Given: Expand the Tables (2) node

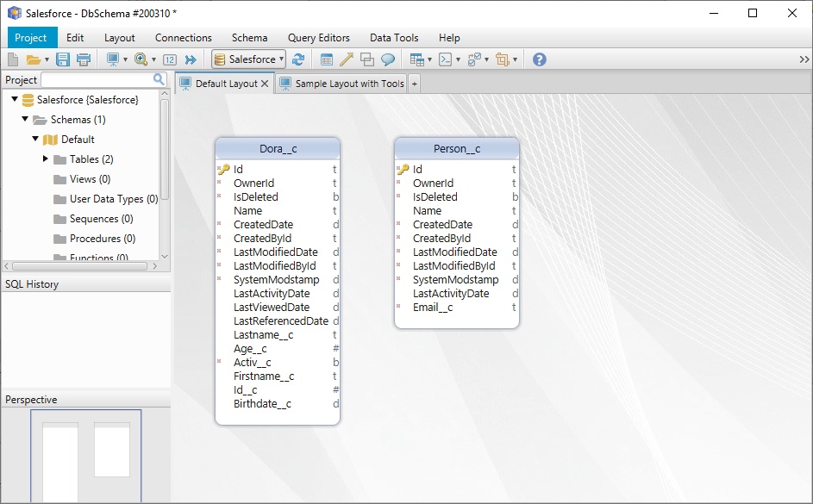Looking at the screenshot, I should pyautogui.click(x=45, y=159).
